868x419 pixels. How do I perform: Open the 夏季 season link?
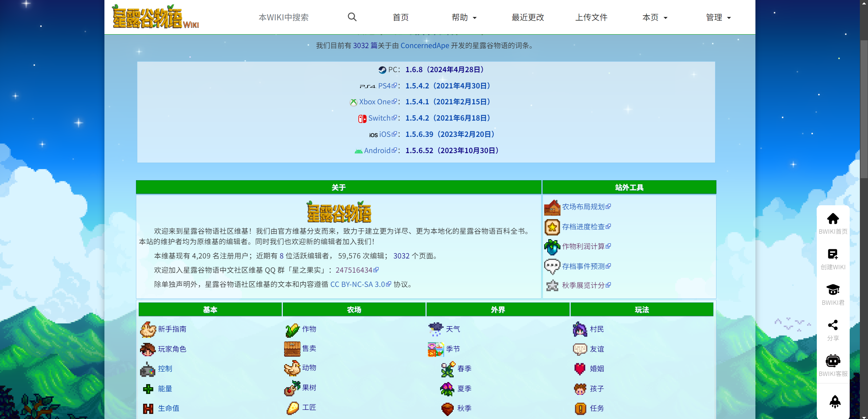464,389
